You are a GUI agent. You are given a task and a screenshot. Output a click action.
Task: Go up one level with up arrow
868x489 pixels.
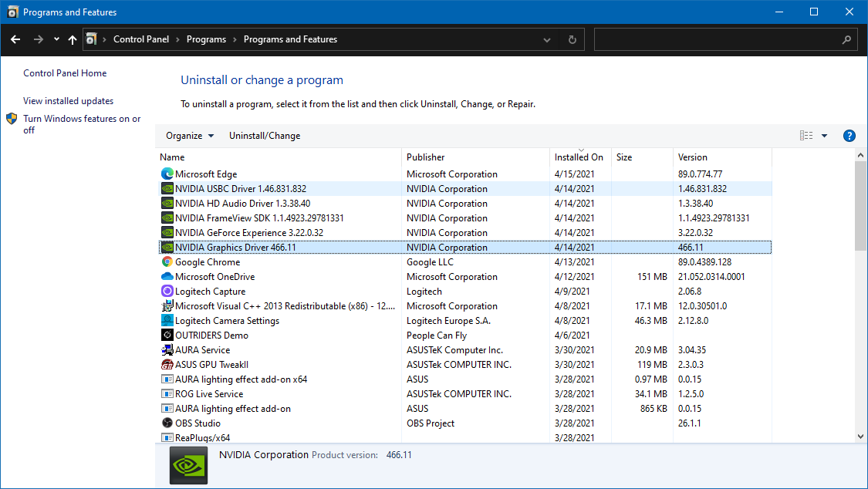click(x=73, y=39)
